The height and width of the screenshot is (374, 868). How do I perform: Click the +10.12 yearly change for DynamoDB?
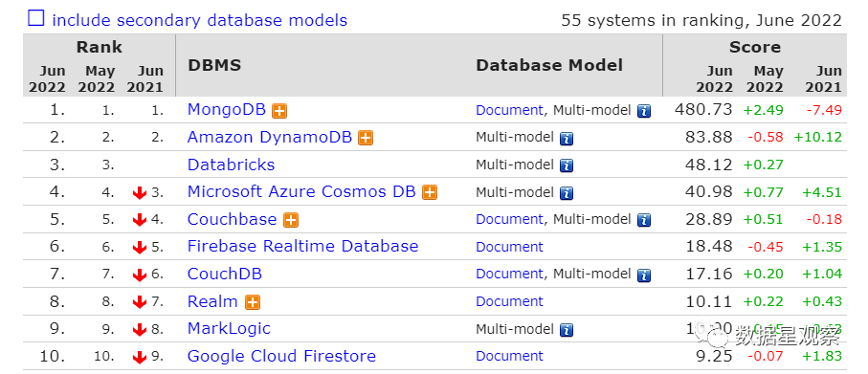coord(818,137)
